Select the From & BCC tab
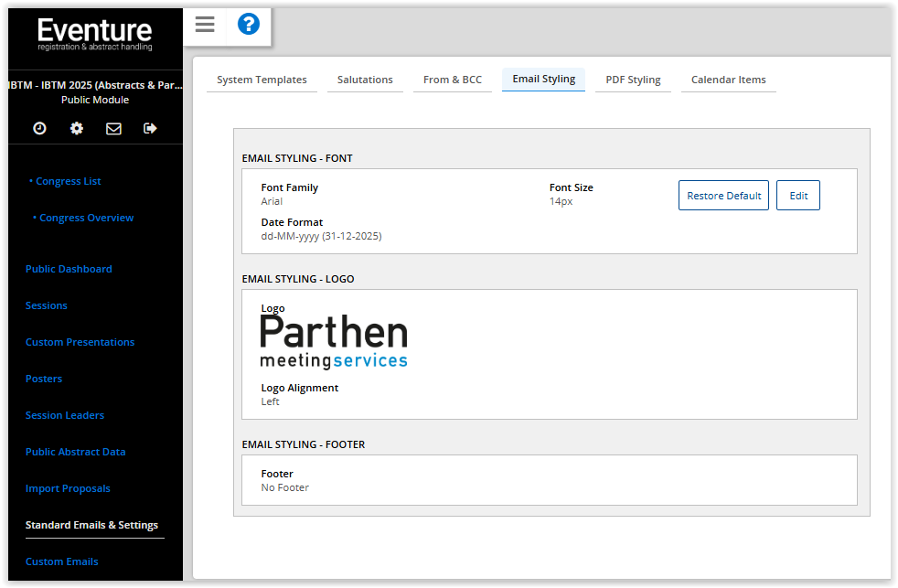898x588 pixels. [x=453, y=80]
